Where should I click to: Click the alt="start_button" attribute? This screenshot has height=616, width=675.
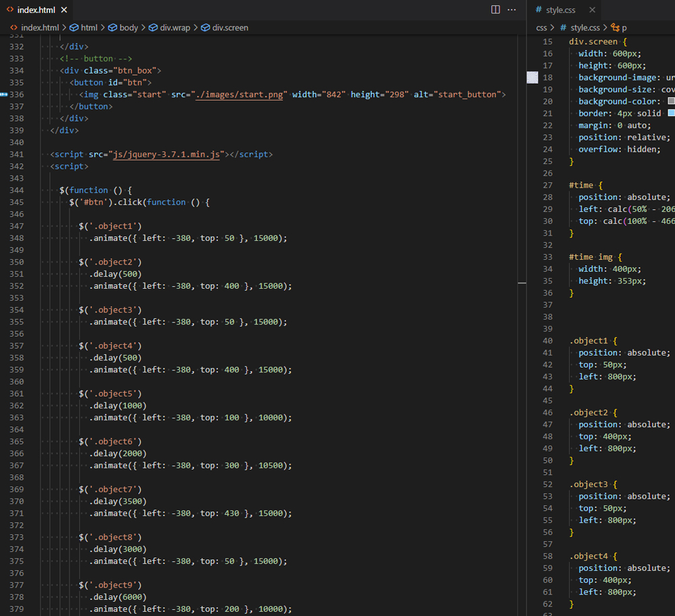coord(457,94)
